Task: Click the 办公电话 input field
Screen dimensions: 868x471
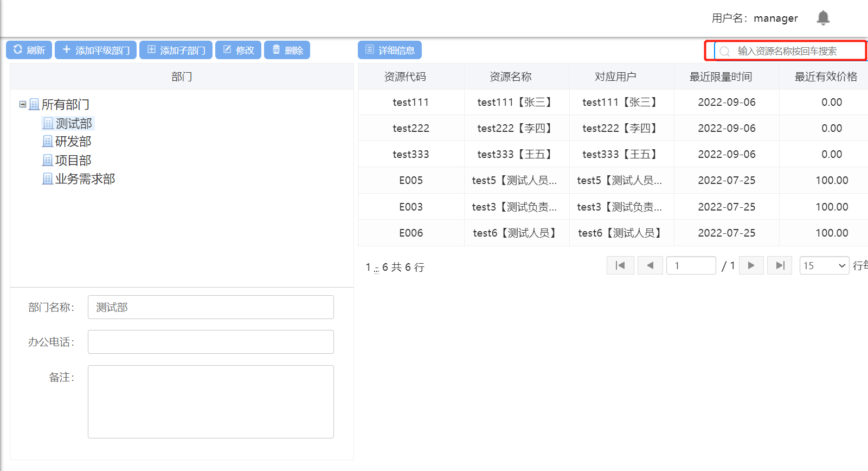Action: click(x=210, y=342)
